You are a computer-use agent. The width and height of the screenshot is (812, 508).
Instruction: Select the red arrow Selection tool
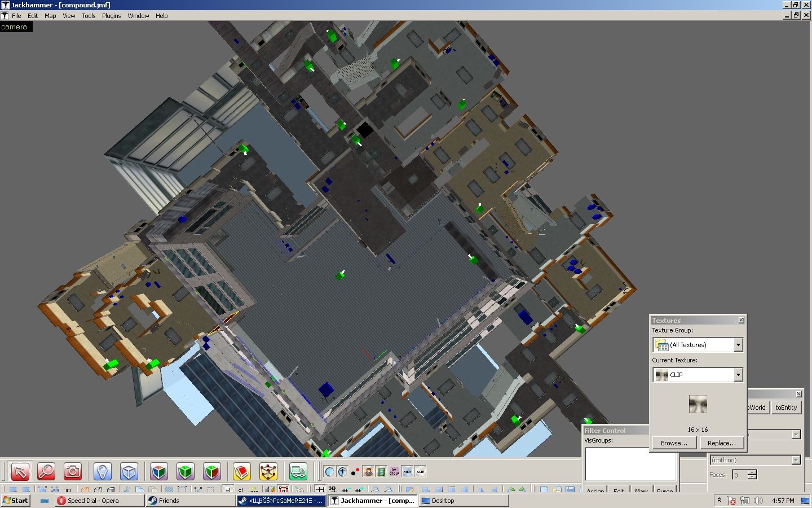[x=20, y=471]
